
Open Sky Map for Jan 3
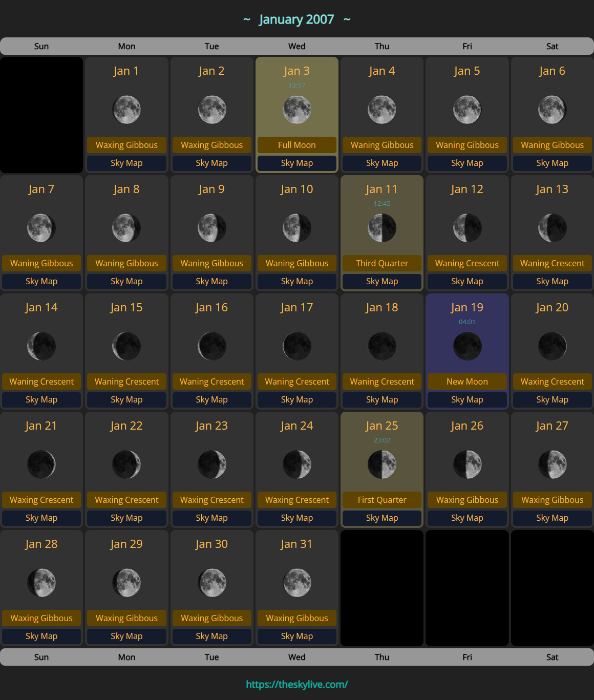pyautogui.click(x=296, y=163)
